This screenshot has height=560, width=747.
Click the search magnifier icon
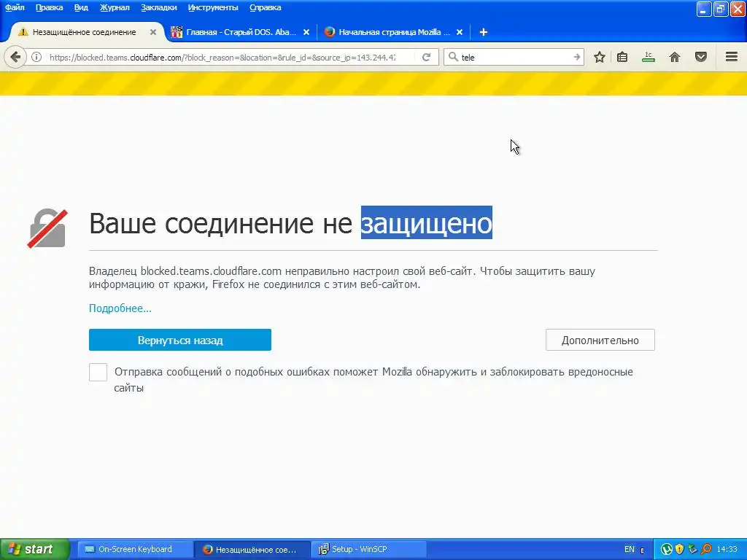tap(453, 57)
